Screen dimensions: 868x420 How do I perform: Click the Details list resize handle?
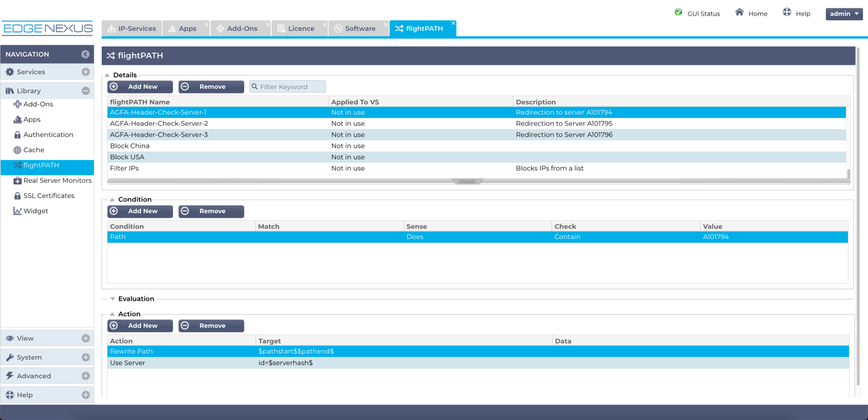pos(467,181)
